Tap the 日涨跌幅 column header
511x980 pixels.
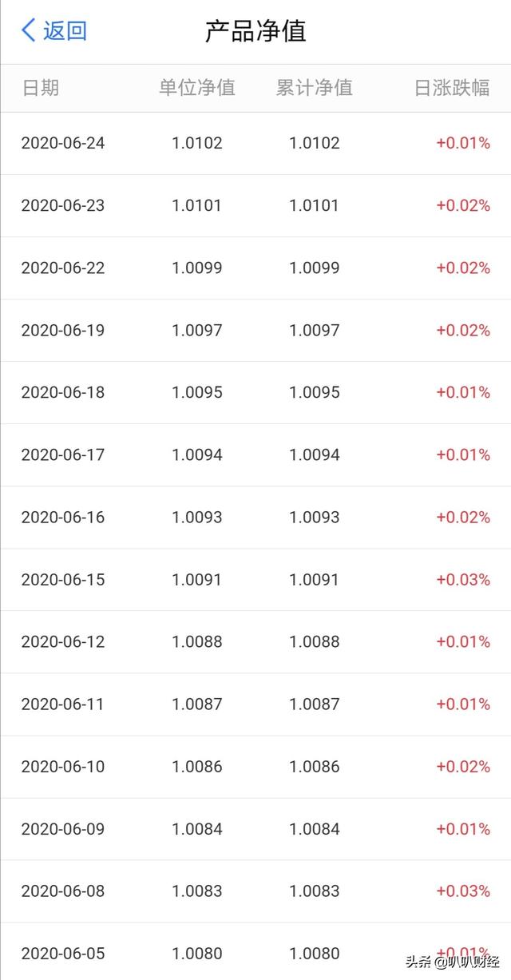tap(451, 88)
